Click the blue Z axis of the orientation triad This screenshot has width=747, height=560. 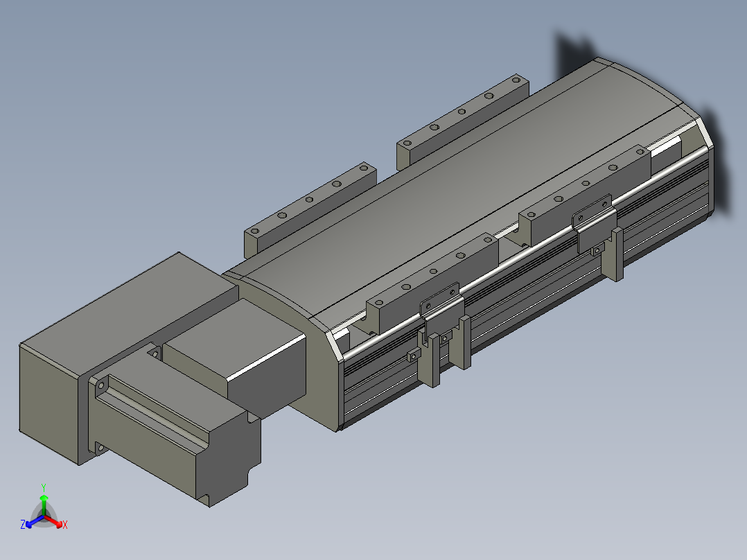(34, 521)
